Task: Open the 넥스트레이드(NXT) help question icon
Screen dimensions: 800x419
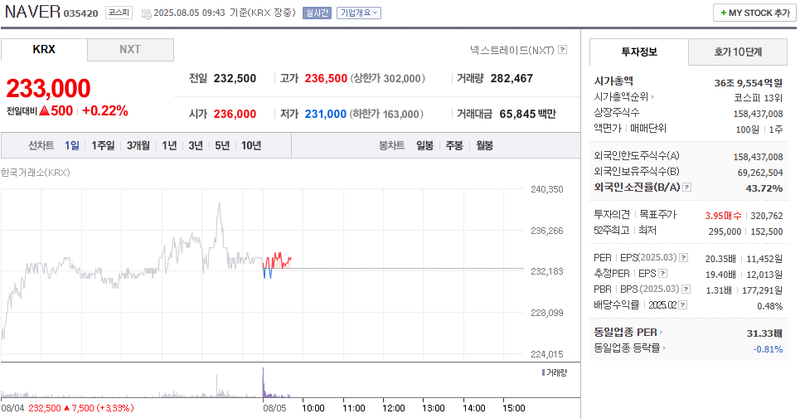Action: pyautogui.click(x=562, y=50)
